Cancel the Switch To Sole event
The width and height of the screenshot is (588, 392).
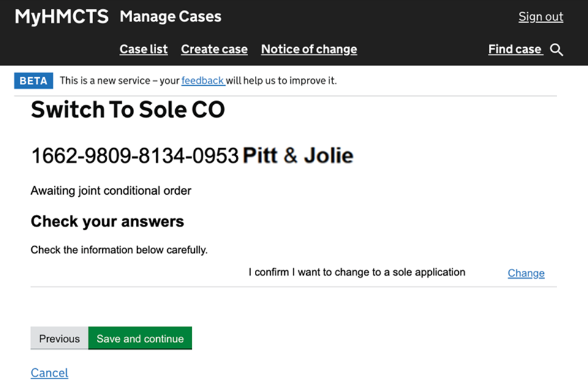49,373
